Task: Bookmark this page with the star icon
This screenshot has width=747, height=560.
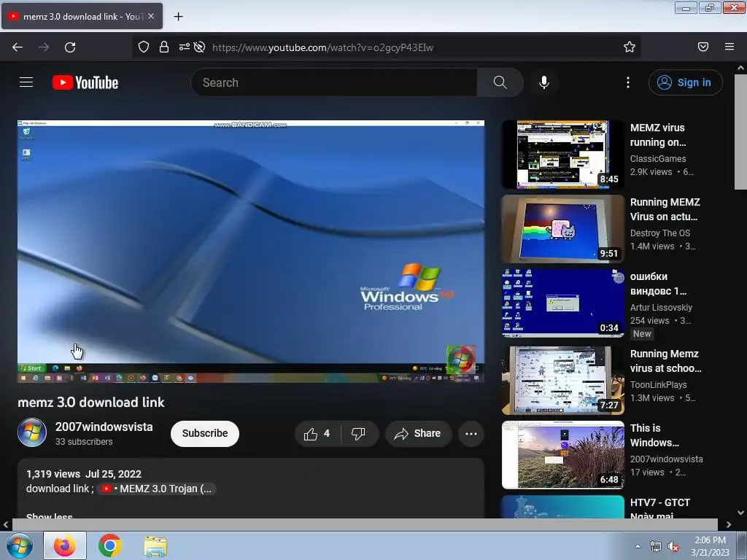Action: [x=630, y=47]
